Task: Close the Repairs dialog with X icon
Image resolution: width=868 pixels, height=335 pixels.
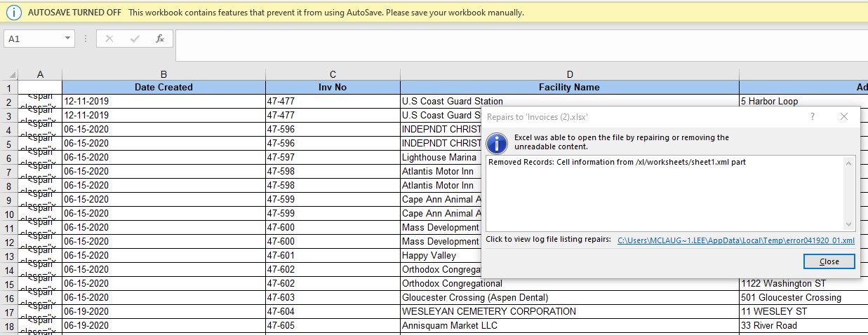Action: pyautogui.click(x=844, y=116)
